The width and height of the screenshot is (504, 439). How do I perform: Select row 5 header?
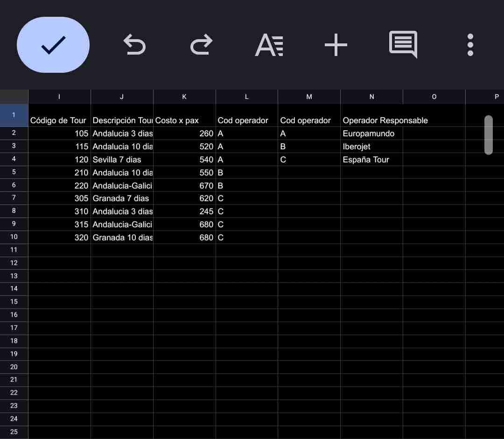pos(14,172)
